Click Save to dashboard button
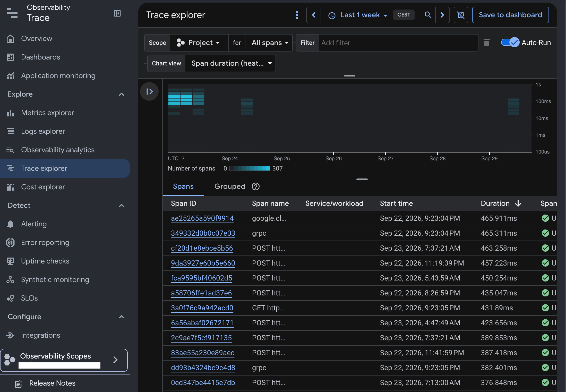Viewport: 566px width, 392px height. click(510, 15)
